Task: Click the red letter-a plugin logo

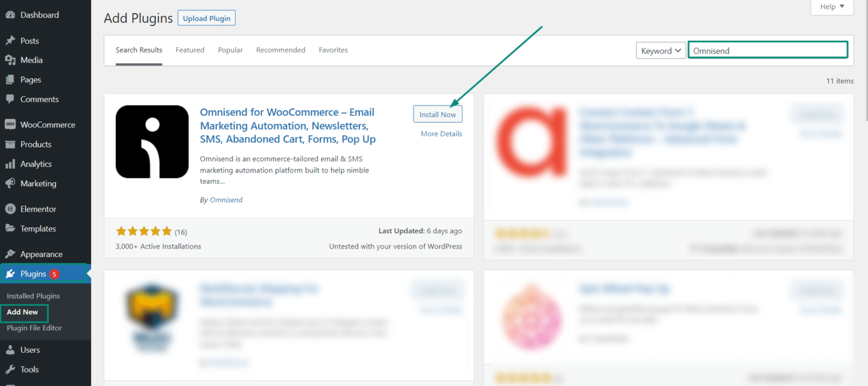Action: click(532, 142)
